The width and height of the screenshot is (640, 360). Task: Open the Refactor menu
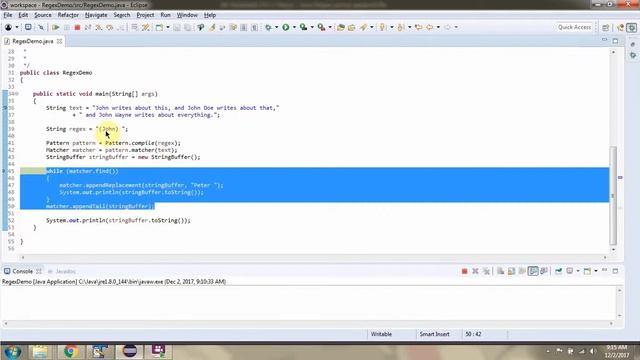pos(68,15)
